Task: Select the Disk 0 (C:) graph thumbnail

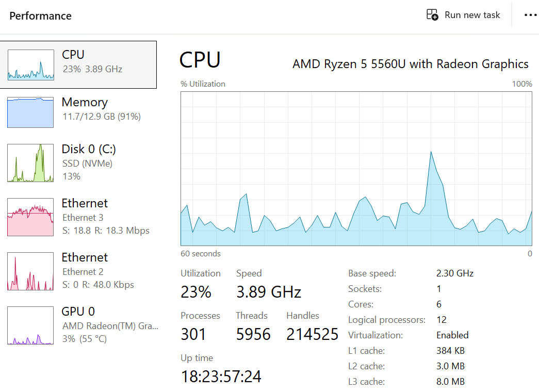Action: 31,163
